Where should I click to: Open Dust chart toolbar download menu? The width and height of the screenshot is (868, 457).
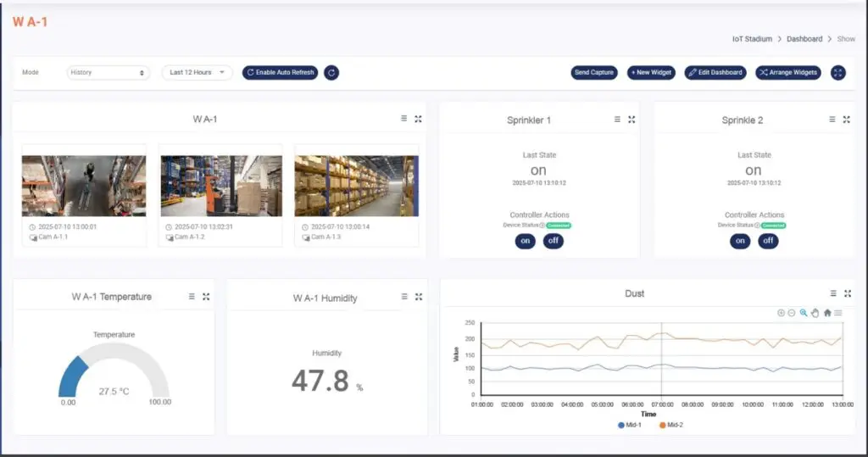pyautogui.click(x=838, y=313)
